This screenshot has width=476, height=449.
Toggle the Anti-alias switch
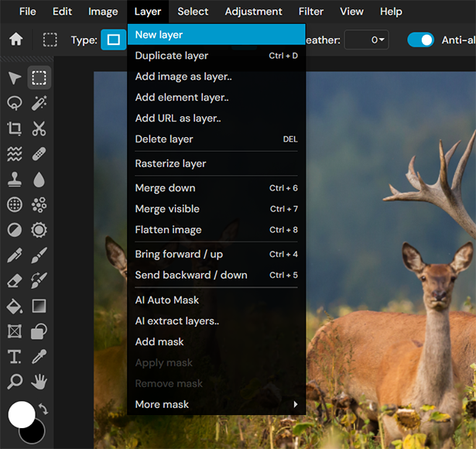click(x=420, y=39)
